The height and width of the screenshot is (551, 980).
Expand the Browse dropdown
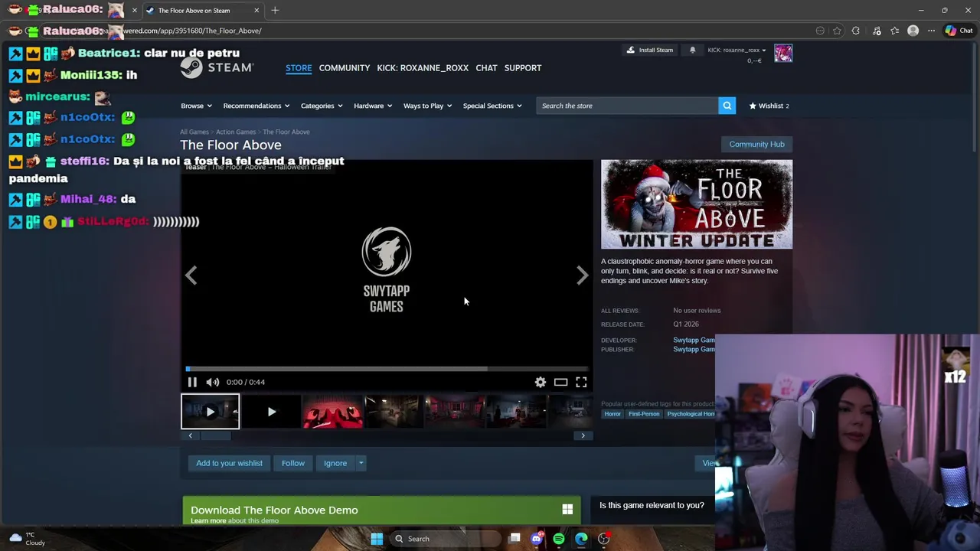196,106
